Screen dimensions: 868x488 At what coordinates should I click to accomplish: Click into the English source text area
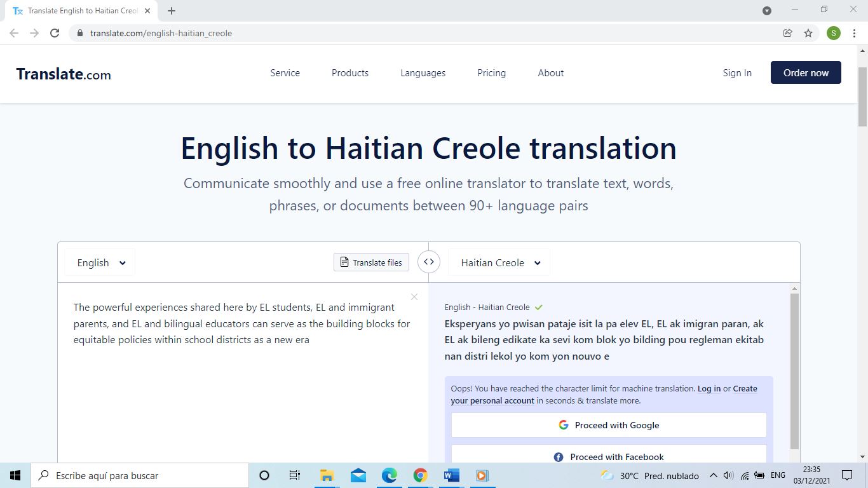[x=243, y=372]
